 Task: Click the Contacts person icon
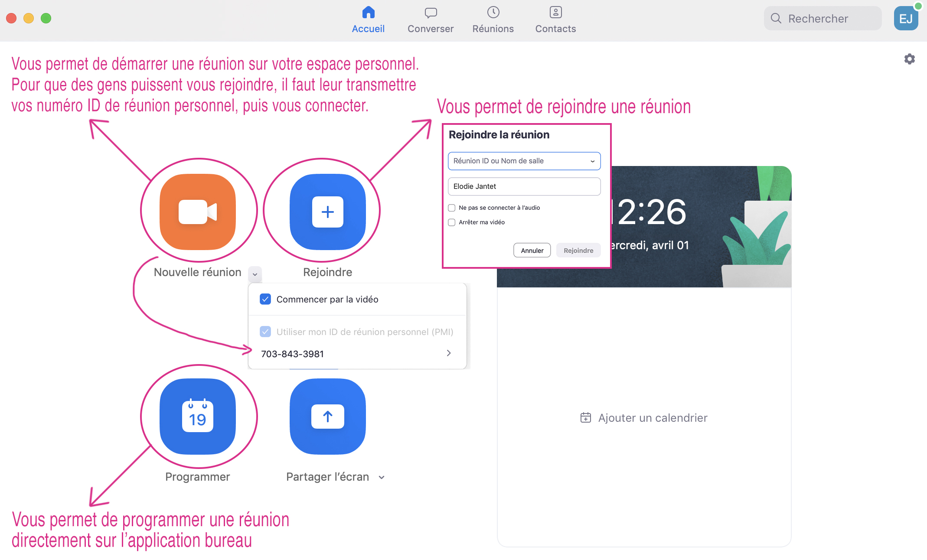(555, 13)
